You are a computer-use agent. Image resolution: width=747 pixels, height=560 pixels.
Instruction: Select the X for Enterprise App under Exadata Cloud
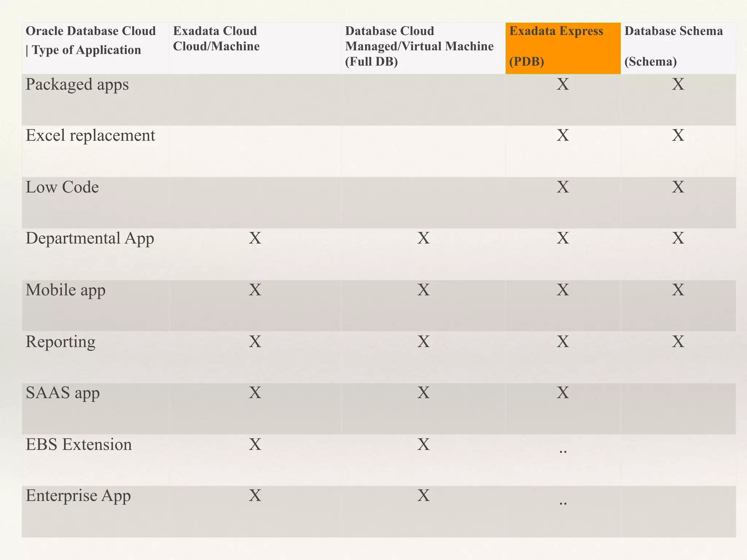pyautogui.click(x=255, y=496)
